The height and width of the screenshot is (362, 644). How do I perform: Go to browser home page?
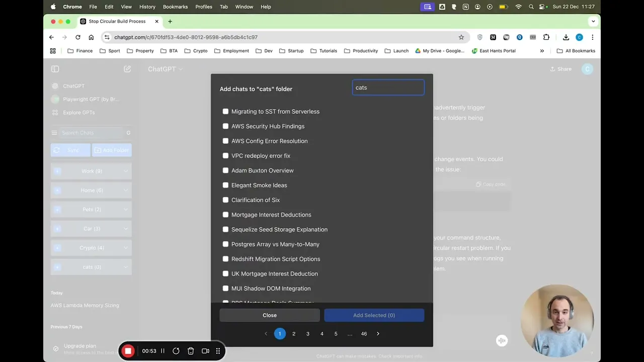click(x=91, y=37)
